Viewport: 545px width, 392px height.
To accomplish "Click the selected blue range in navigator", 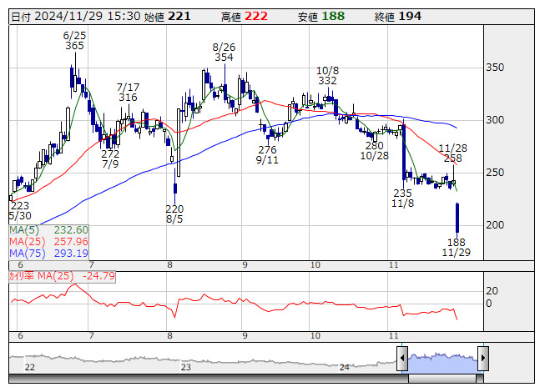I will [443, 362].
